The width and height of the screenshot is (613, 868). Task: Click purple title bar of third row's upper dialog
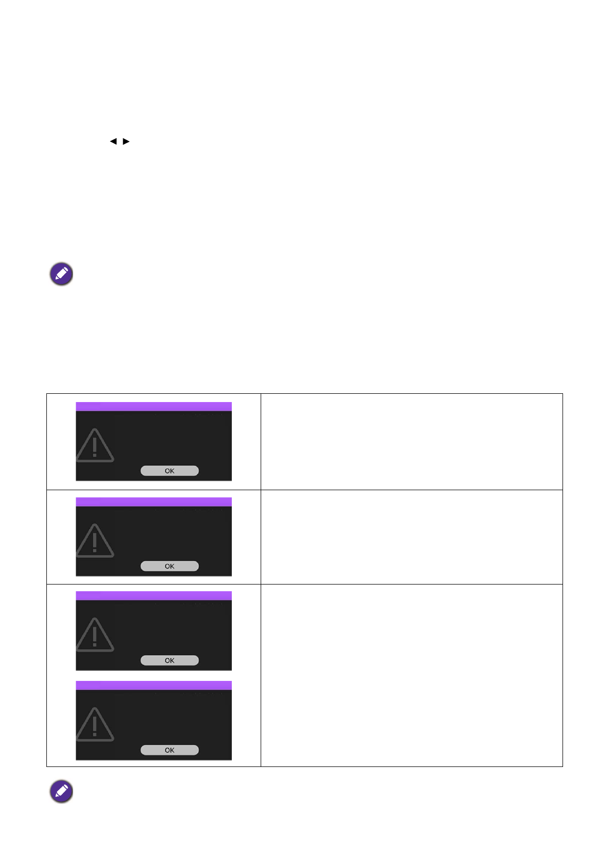point(154,596)
